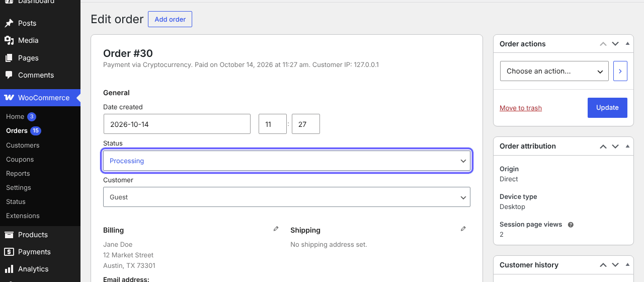Open the Orders submenu item
The image size is (644, 282).
point(17,130)
